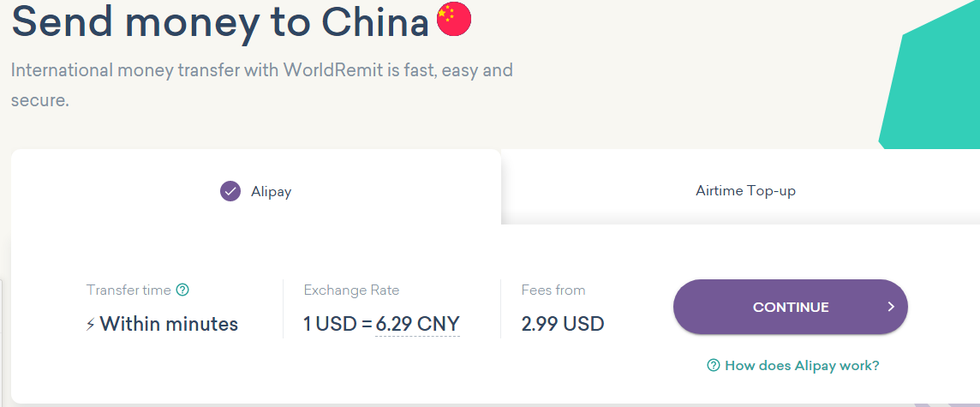Click the underlined 6.29 CNY rate
Image resolution: width=980 pixels, height=407 pixels.
pos(417,324)
